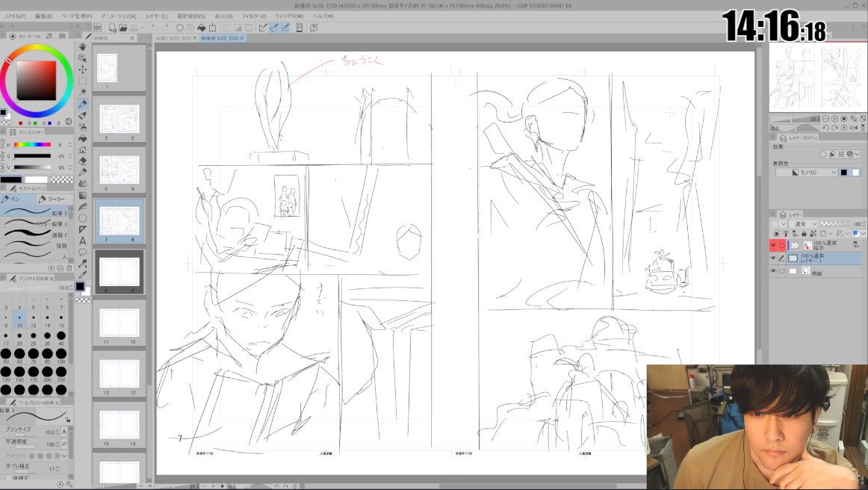Open the help question mark icon
The image size is (868, 490).
[314, 27]
